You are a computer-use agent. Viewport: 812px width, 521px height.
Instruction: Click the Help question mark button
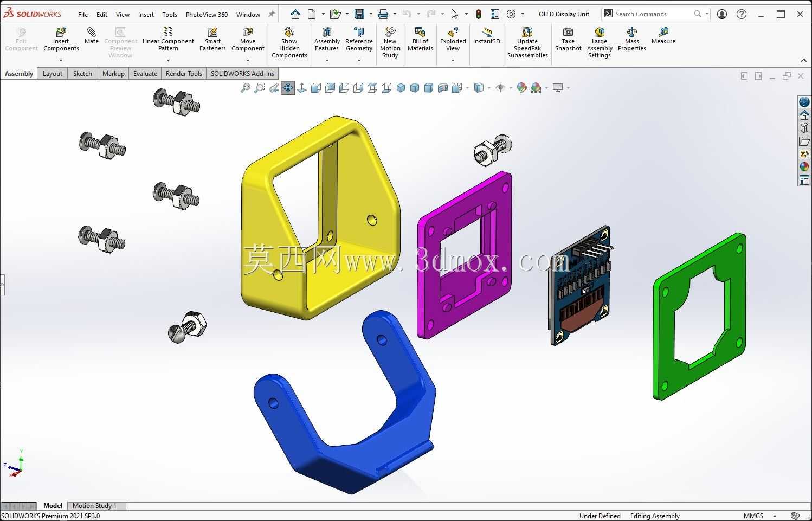tap(742, 14)
